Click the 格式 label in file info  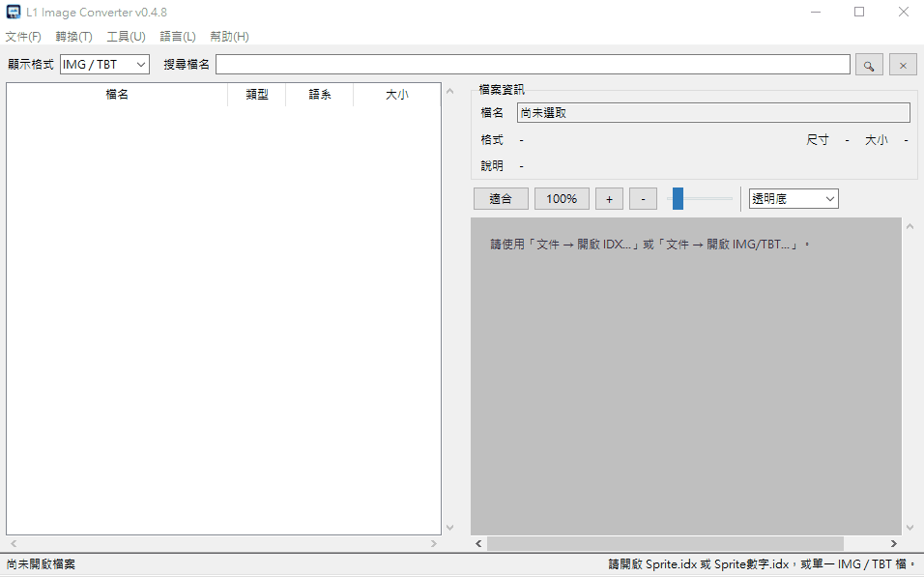coord(491,140)
